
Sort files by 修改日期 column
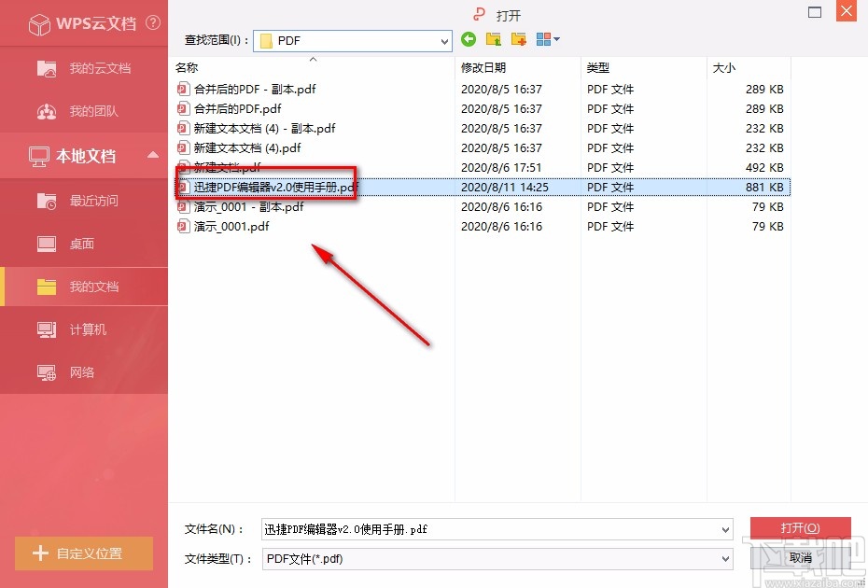(484, 67)
